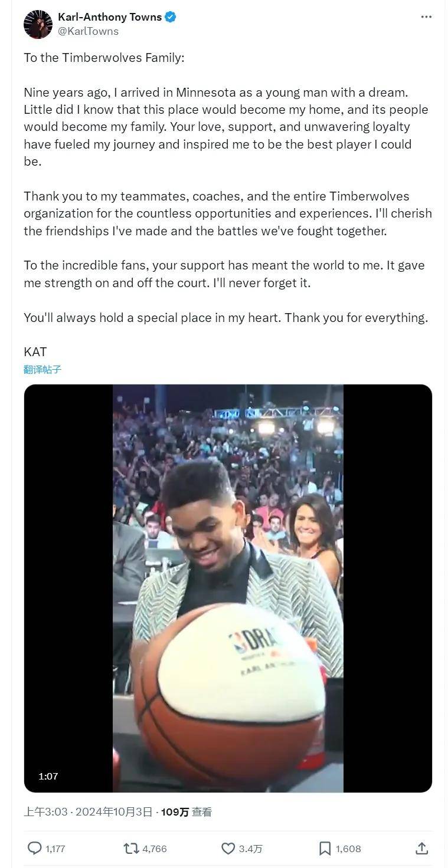Viewport: 448px width, 868px height.
Task: Open Karl-Anthony Towns profile avatar
Action: click(x=38, y=24)
